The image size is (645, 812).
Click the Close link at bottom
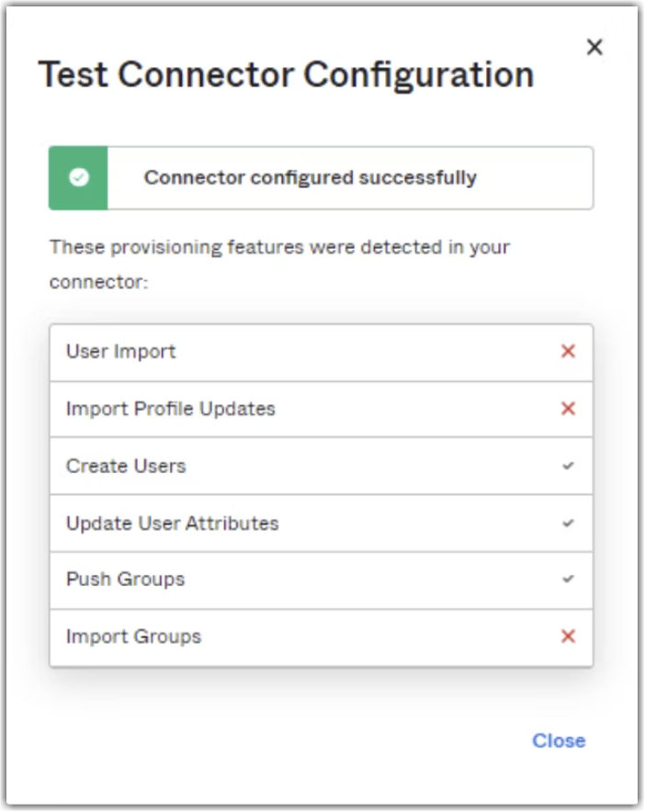coord(559,740)
